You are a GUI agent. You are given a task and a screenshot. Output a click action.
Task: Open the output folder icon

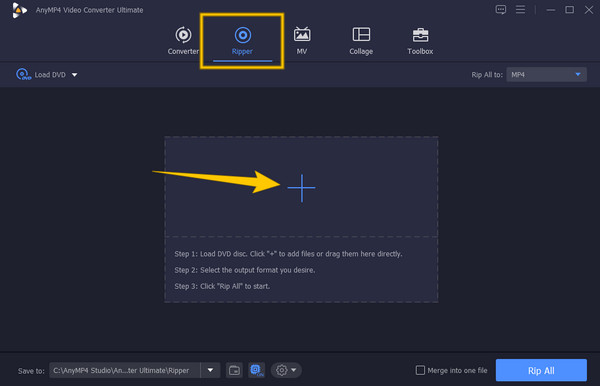click(234, 370)
